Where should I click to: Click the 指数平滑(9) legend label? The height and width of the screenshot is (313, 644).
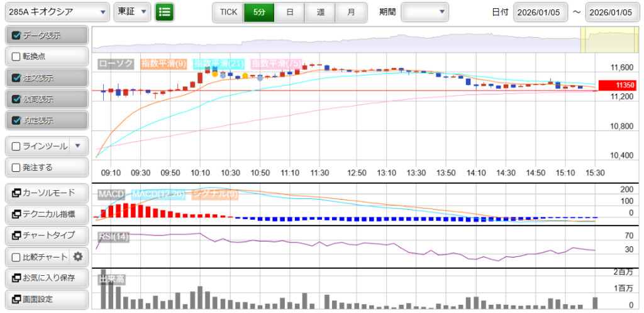[x=163, y=64]
